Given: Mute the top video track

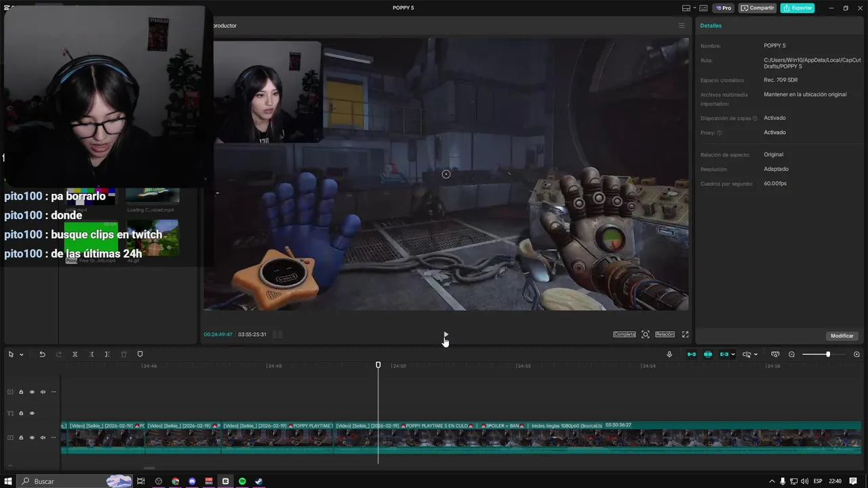Looking at the screenshot, I should pyautogui.click(x=43, y=392).
